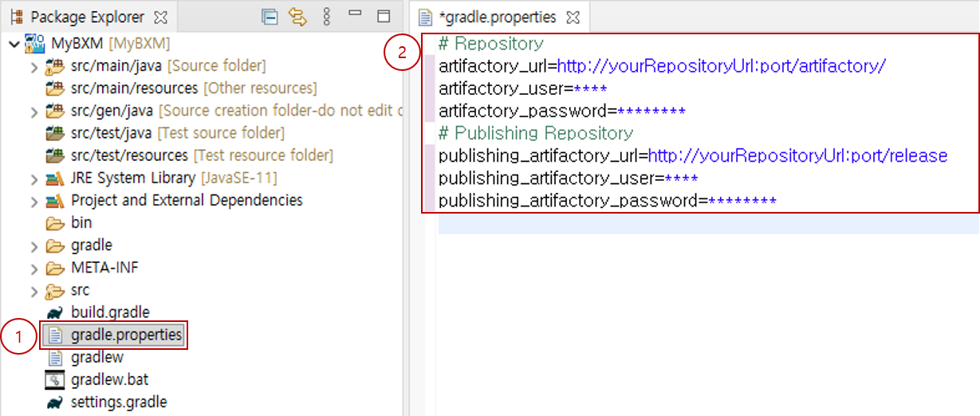Select build.gradle file
The width and height of the screenshot is (980, 416).
tap(110, 312)
